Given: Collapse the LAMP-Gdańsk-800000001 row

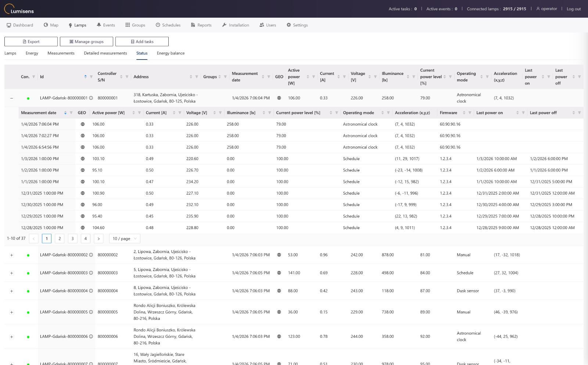Looking at the screenshot, I should (11, 98).
